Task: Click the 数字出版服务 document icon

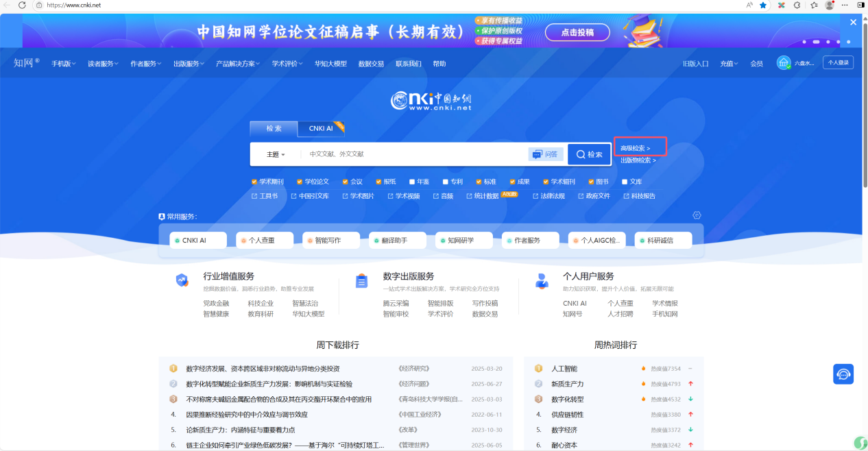Action: point(361,281)
